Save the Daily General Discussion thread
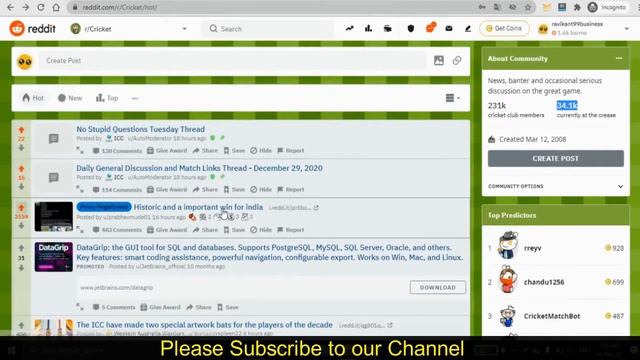Viewport: 640px width, 360px height. point(234,189)
